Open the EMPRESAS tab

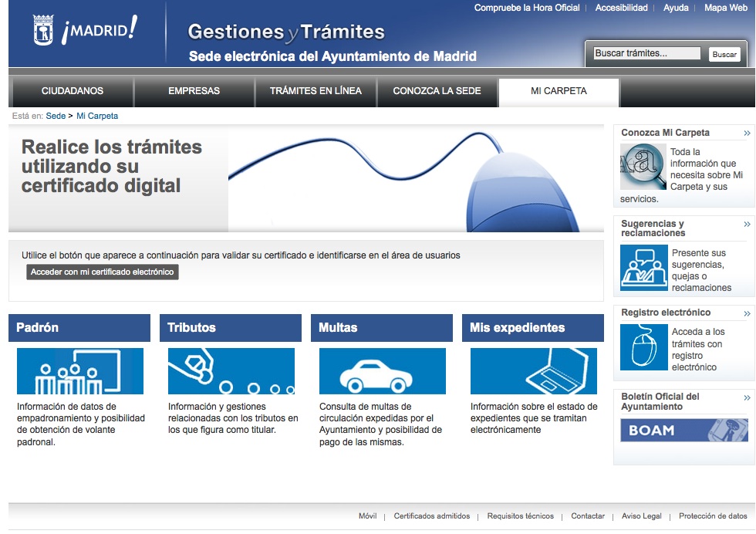click(x=194, y=91)
